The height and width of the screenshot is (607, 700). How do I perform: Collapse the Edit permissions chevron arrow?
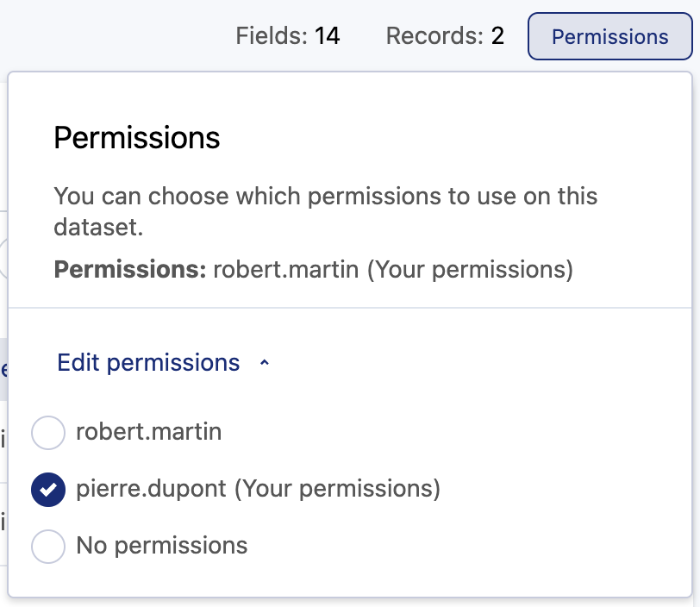265,364
